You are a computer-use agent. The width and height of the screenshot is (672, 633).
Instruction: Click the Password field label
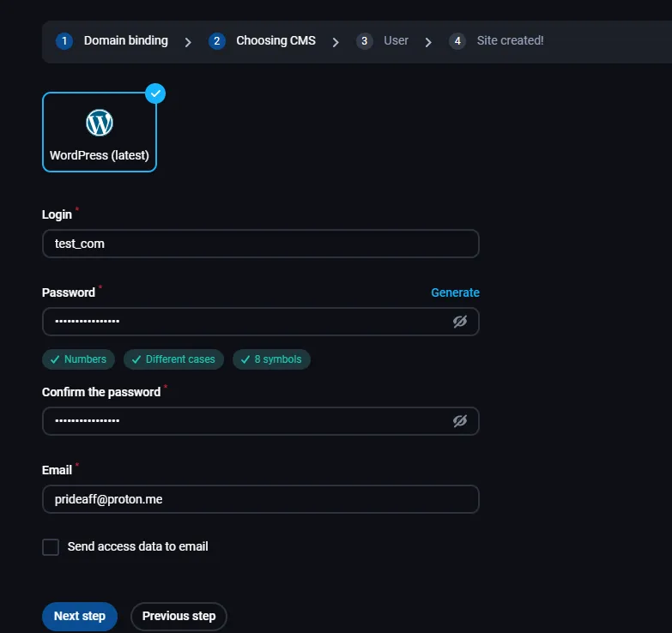[x=69, y=292]
